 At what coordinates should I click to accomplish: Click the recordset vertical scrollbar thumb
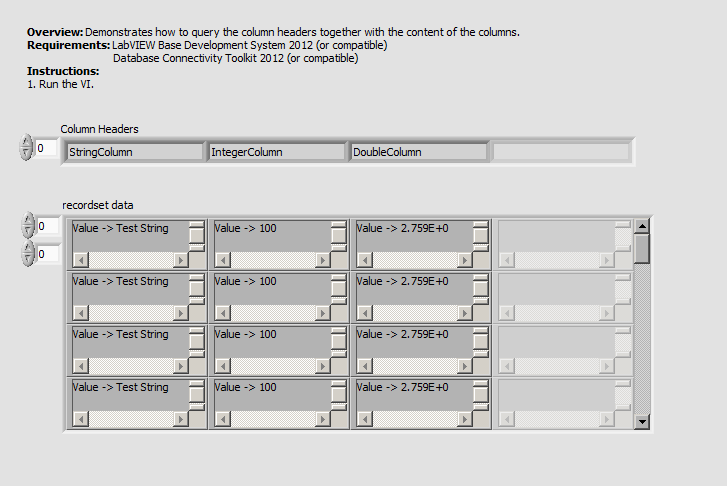click(x=642, y=246)
